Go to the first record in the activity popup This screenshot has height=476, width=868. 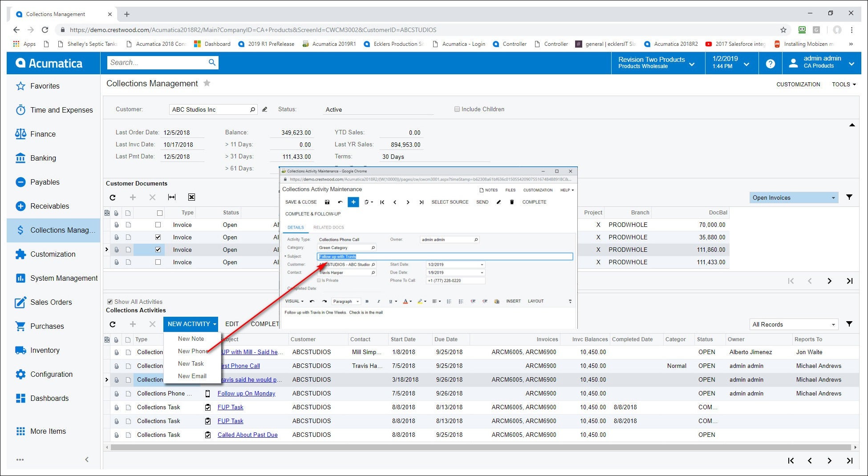(382, 202)
